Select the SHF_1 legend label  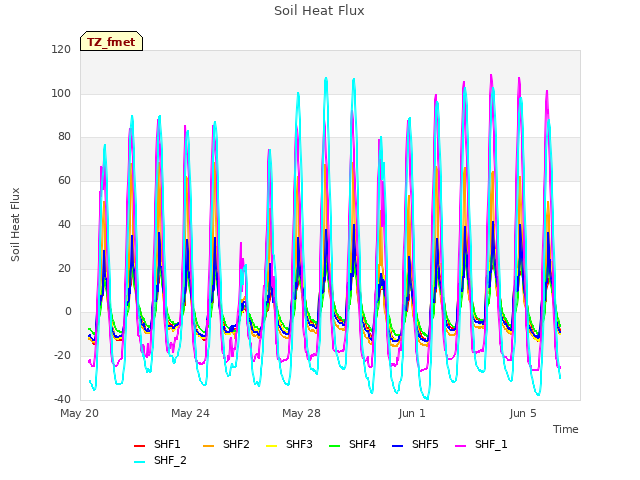click(x=491, y=444)
